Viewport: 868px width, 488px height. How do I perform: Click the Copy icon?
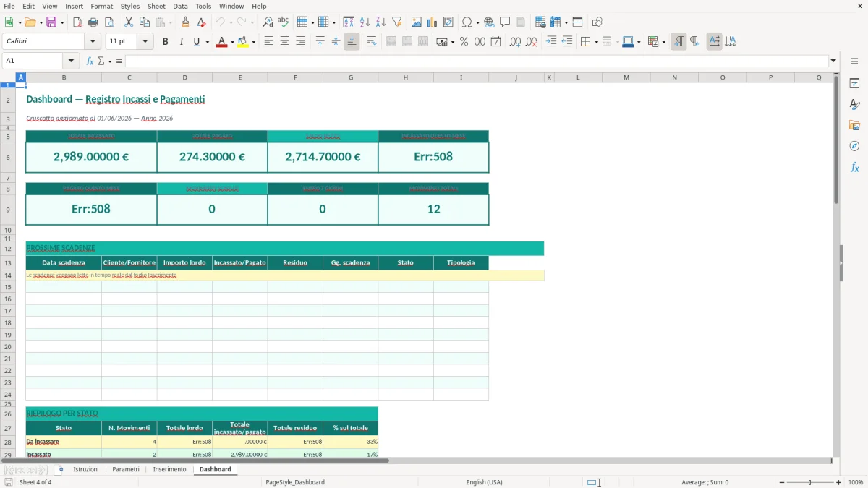pos(145,22)
